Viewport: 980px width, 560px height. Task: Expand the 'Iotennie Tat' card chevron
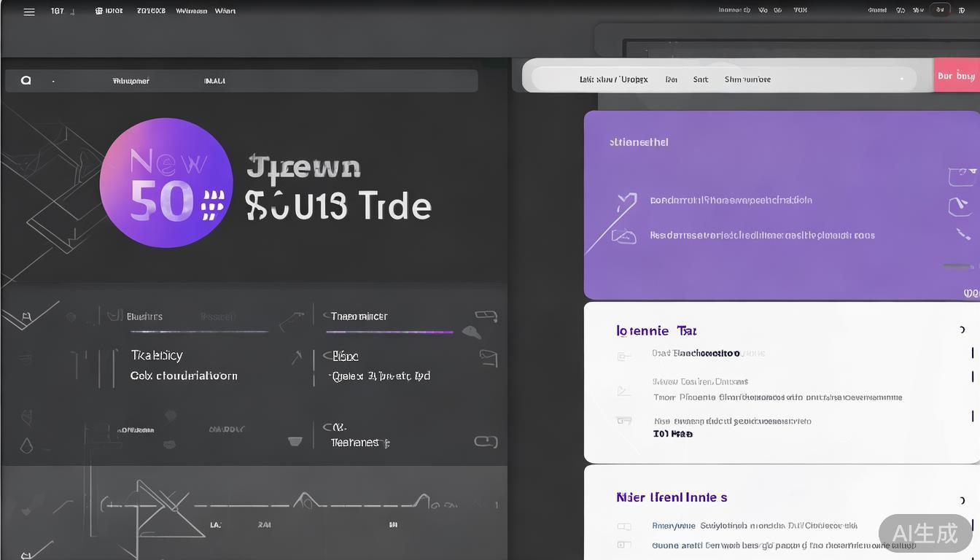coord(962,330)
